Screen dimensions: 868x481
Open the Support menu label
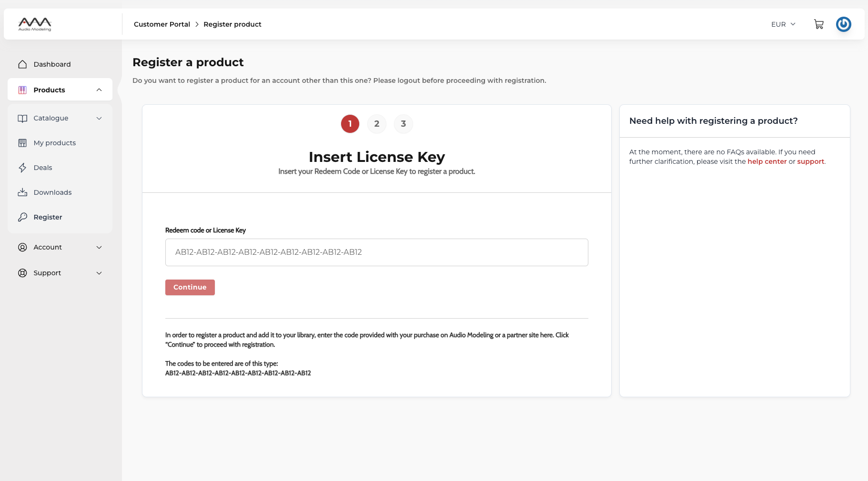coord(47,273)
